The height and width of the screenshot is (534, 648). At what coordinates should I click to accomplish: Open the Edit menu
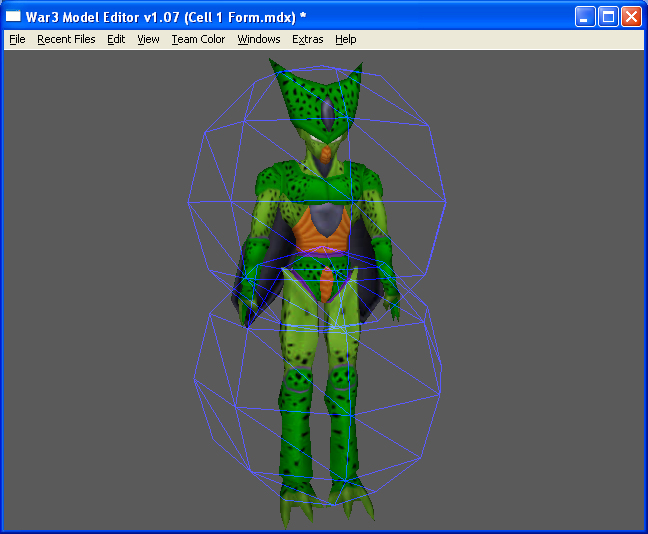(116, 39)
